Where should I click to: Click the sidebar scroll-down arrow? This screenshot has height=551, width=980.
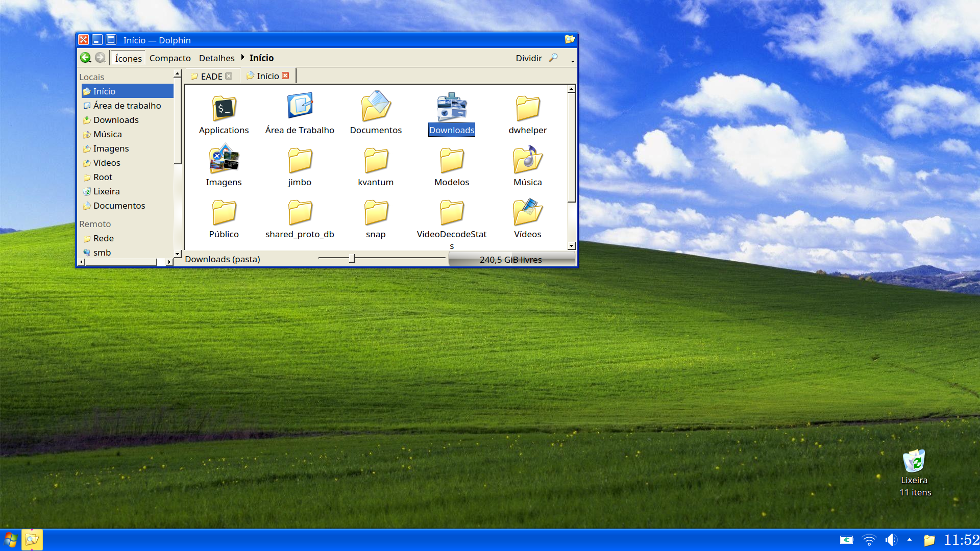[177, 254]
